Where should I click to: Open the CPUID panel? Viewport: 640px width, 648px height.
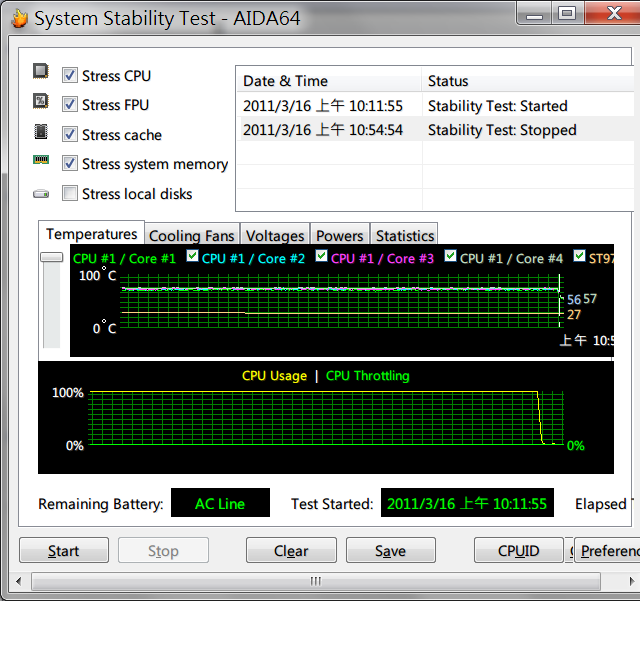pos(519,550)
